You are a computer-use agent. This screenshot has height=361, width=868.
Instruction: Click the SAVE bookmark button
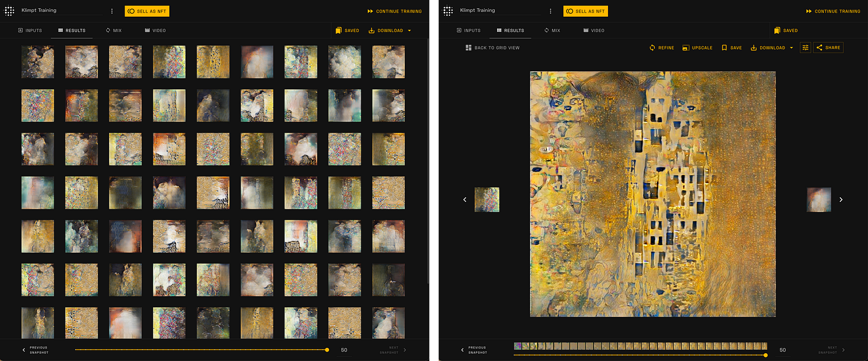click(x=732, y=48)
